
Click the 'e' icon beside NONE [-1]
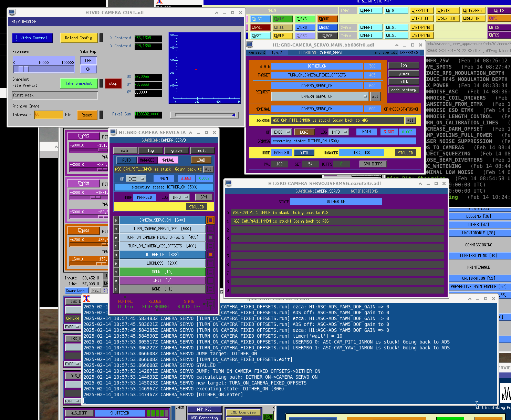pos(116,289)
